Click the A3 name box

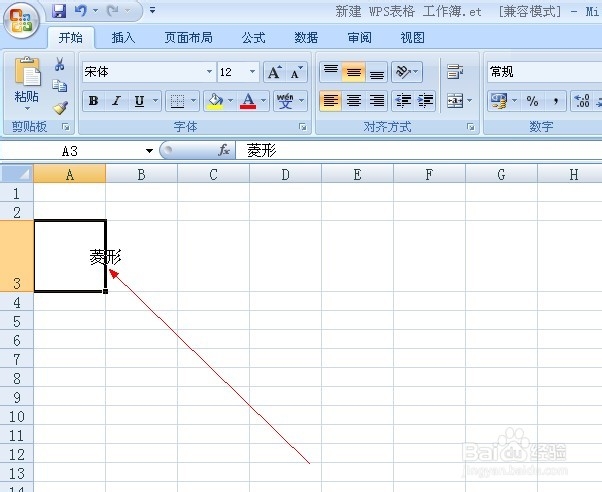coord(70,151)
